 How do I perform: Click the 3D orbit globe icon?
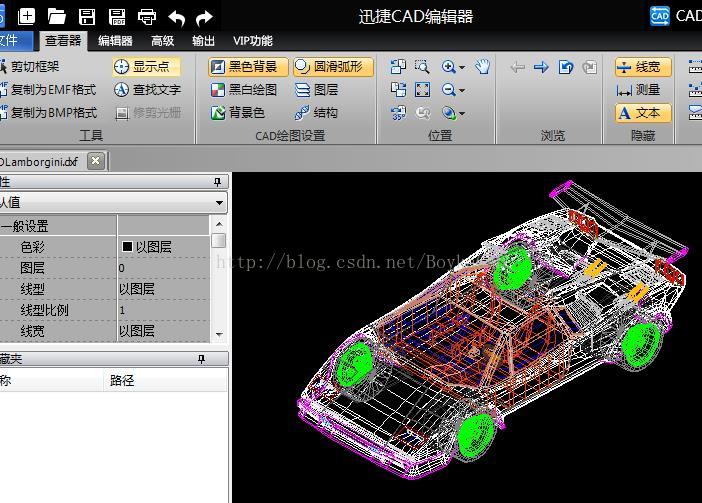tap(448, 113)
